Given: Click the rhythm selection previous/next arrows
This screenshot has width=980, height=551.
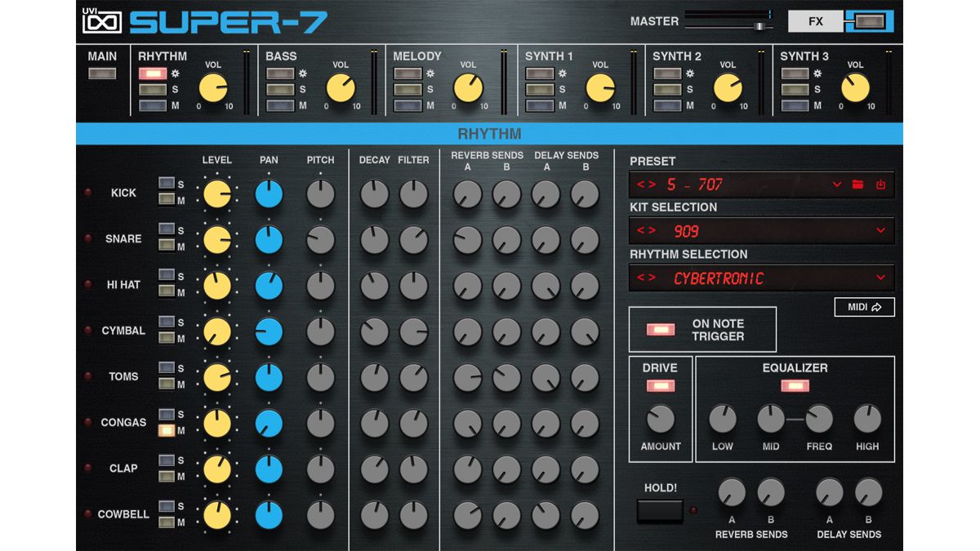Looking at the screenshot, I should pyautogui.click(x=646, y=278).
